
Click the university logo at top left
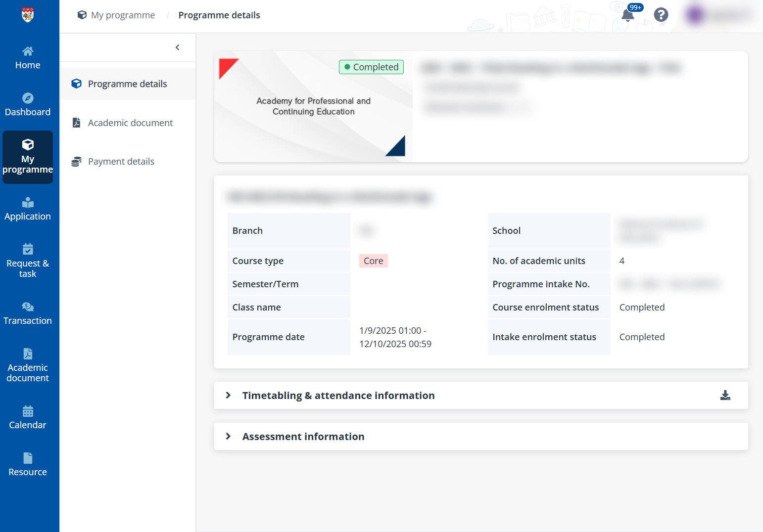click(x=28, y=15)
